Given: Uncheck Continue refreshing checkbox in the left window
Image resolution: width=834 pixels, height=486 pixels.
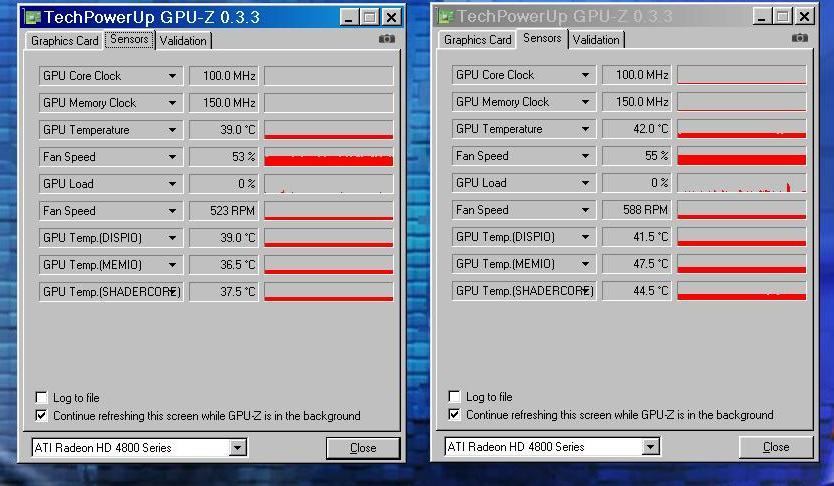Looking at the screenshot, I should coord(41,415).
